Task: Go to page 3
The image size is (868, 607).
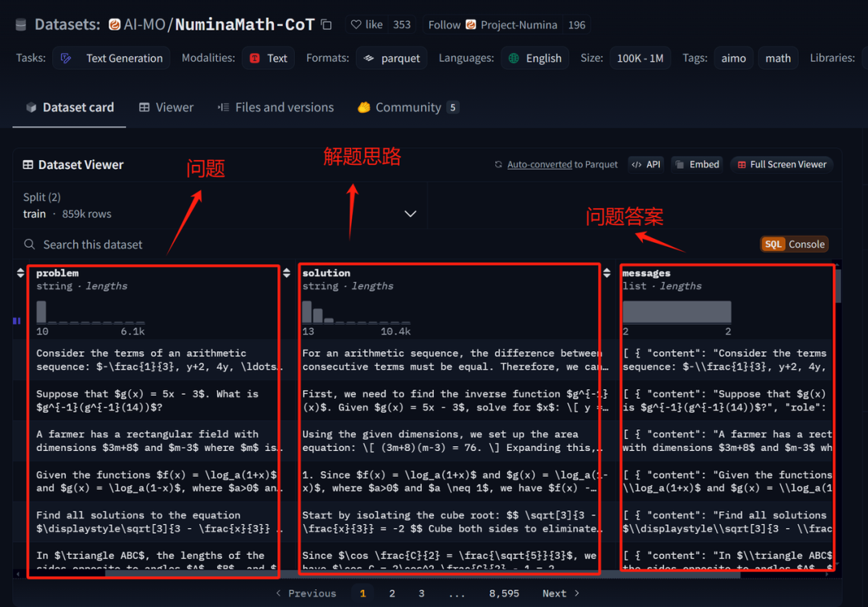Action: pos(421,593)
